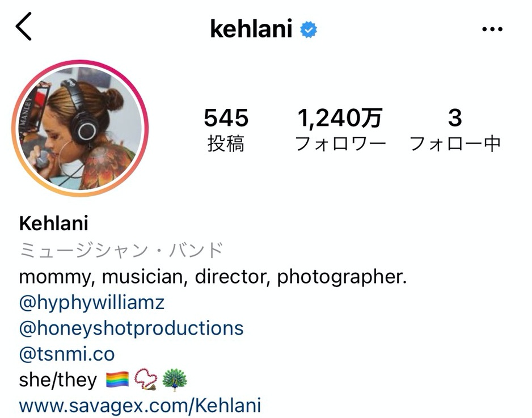Viewport: 532px width, 418px height.
Task: Open the 3 following list
Action: (x=455, y=130)
